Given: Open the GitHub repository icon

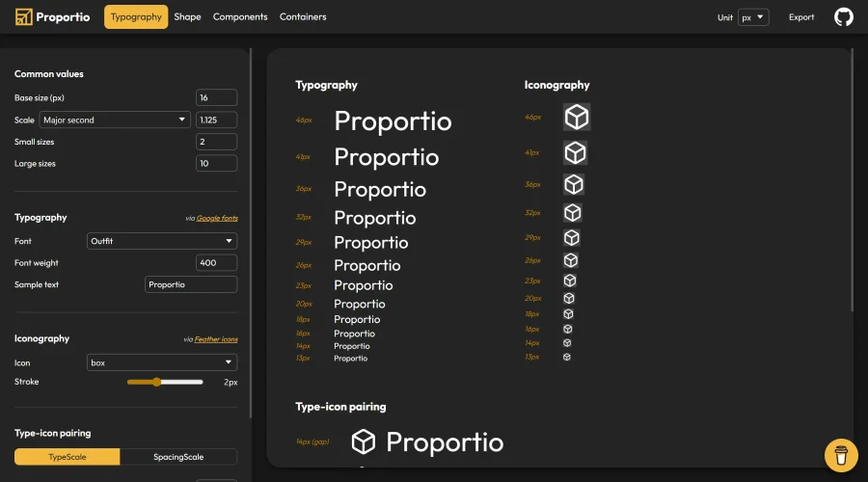Looking at the screenshot, I should click(844, 17).
